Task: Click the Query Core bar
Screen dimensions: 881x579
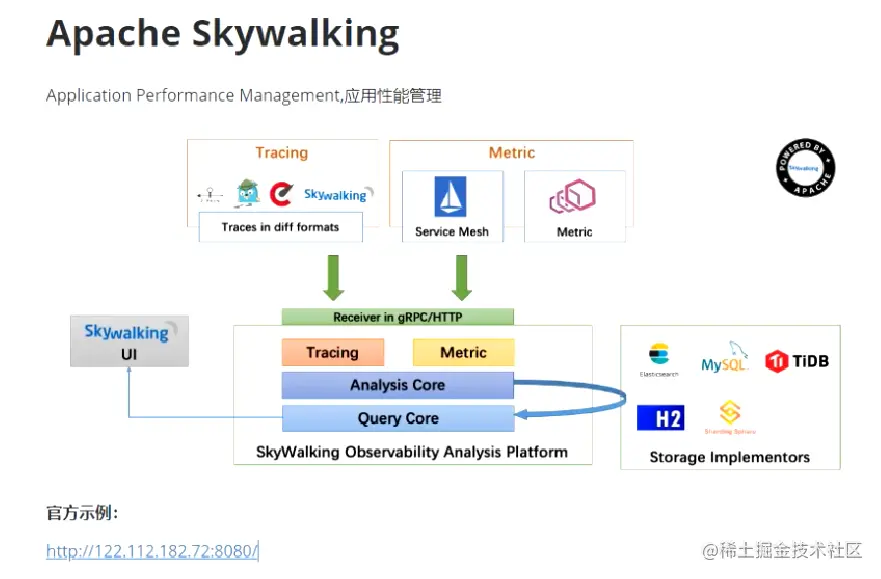Action: [398, 418]
